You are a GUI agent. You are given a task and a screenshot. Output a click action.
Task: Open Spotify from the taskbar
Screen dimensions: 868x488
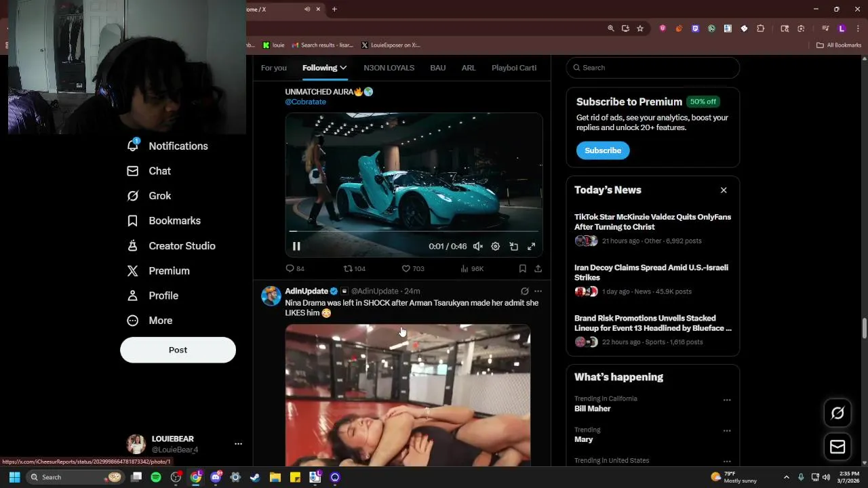156,477
